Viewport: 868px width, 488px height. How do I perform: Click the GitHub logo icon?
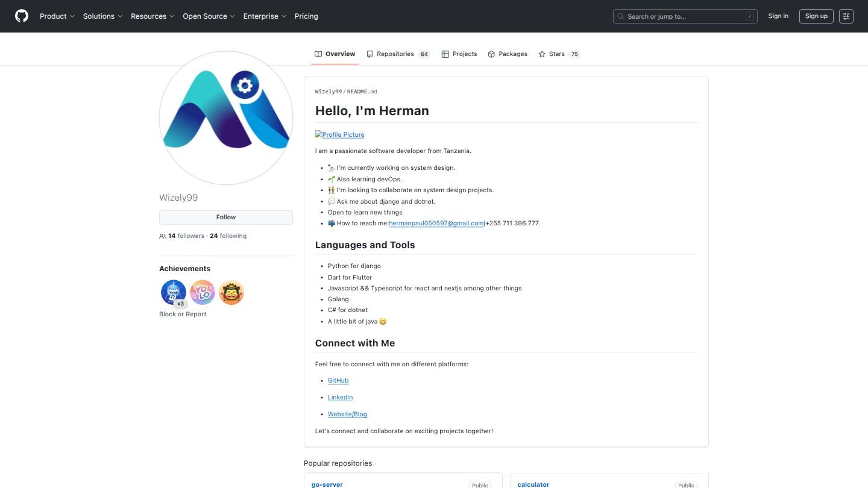tap(21, 16)
